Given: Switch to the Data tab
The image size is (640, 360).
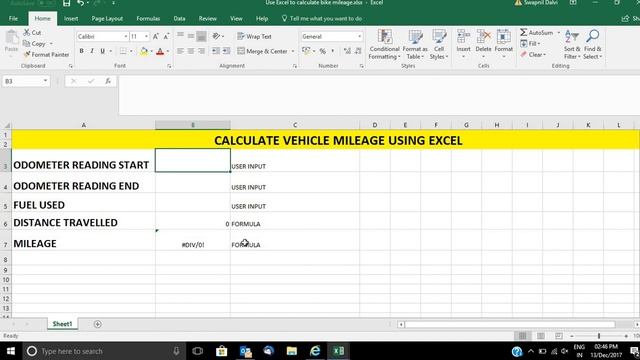Looking at the screenshot, I should [x=179, y=18].
